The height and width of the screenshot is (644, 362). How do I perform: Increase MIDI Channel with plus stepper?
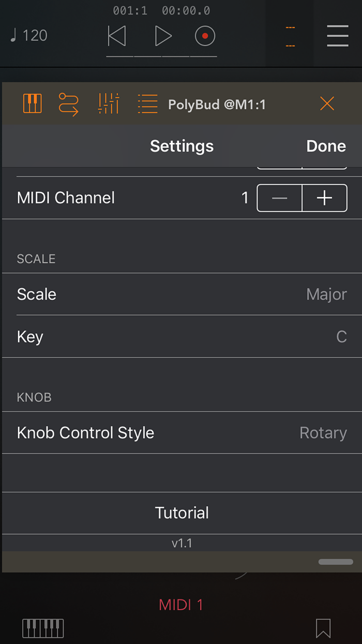point(324,198)
